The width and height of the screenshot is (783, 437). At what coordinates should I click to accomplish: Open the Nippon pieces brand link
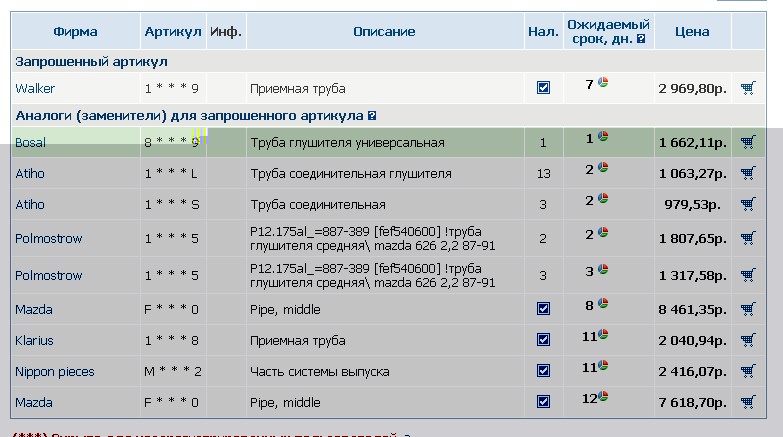(x=54, y=372)
